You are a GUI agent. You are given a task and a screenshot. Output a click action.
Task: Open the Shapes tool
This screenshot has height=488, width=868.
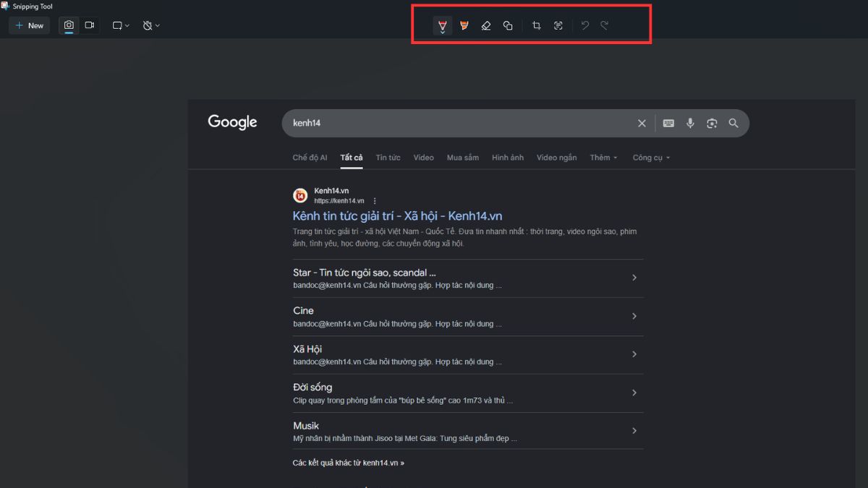point(508,26)
